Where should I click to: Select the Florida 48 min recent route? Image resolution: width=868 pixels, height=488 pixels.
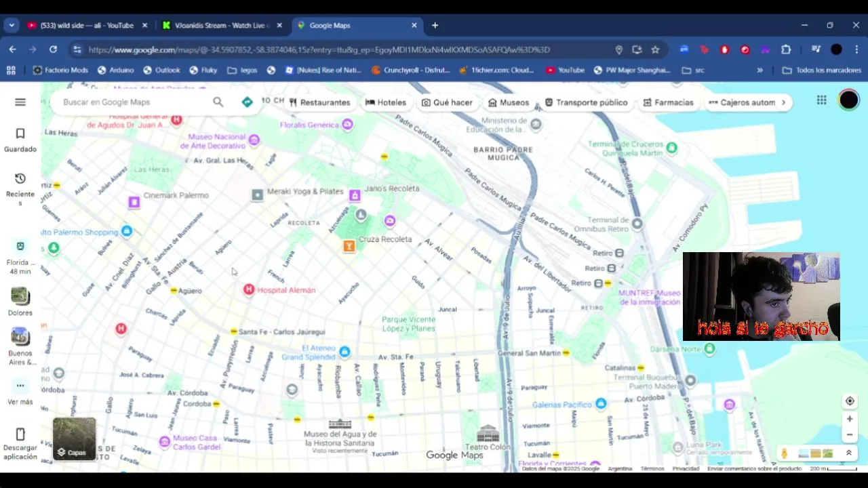pyautogui.click(x=20, y=258)
